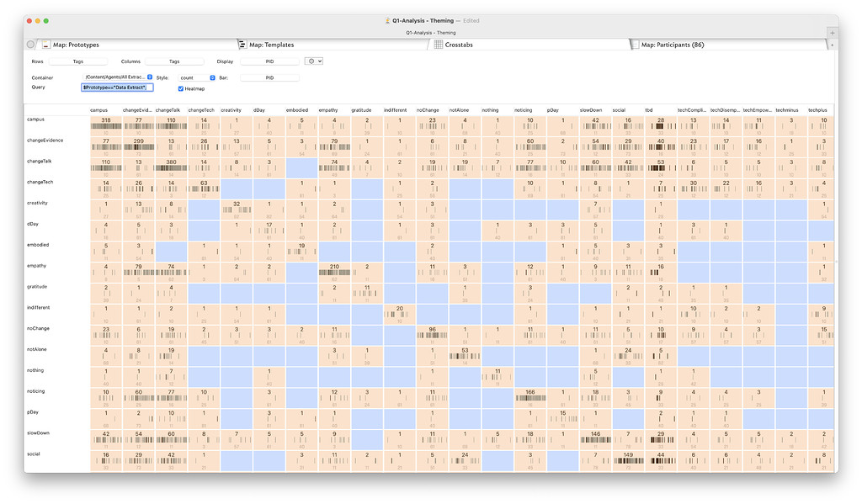862x504 pixels.
Task: Click the Query input containing $Prototype=="Data Extract"
Action: 118,87
